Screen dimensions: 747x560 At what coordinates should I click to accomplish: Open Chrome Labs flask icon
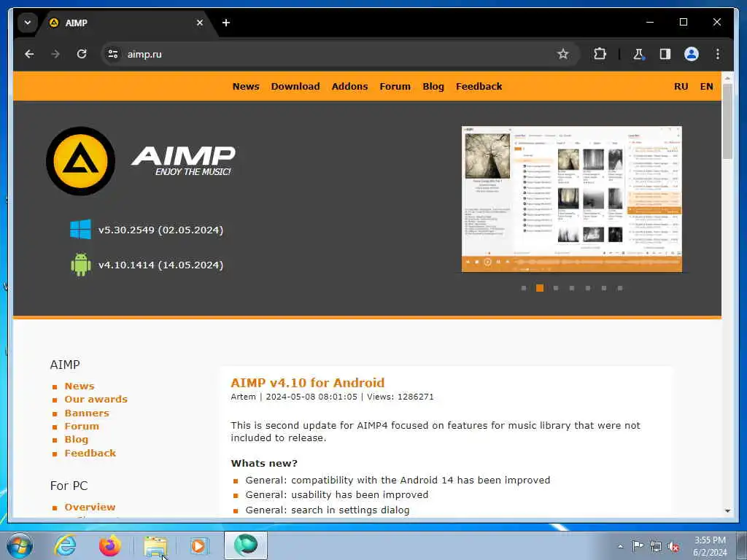point(638,54)
